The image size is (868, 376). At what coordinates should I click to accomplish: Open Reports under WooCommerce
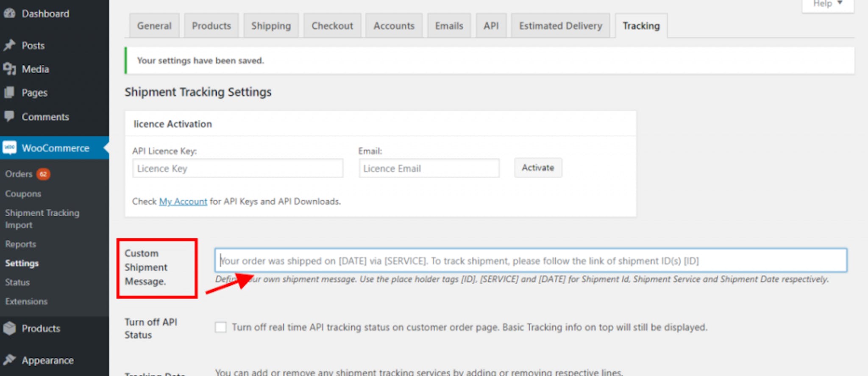point(20,244)
